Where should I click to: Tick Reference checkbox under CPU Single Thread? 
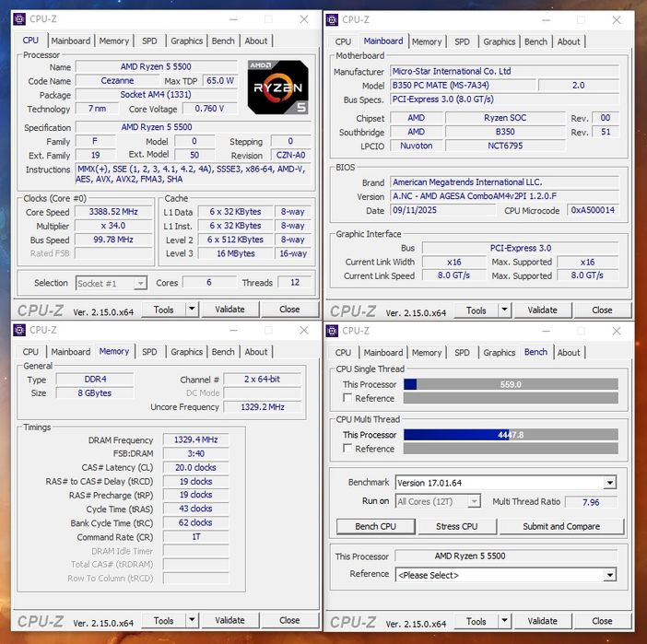(x=347, y=398)
